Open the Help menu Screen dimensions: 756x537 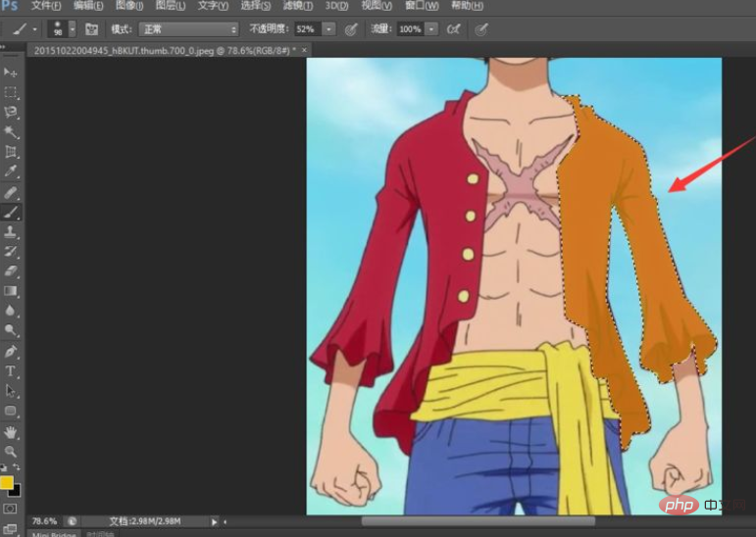coord(467,6)
